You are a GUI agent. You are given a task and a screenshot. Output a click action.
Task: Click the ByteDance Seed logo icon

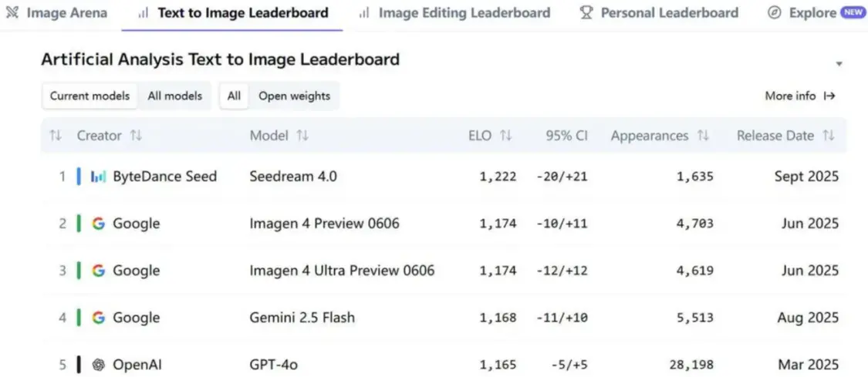99,177
